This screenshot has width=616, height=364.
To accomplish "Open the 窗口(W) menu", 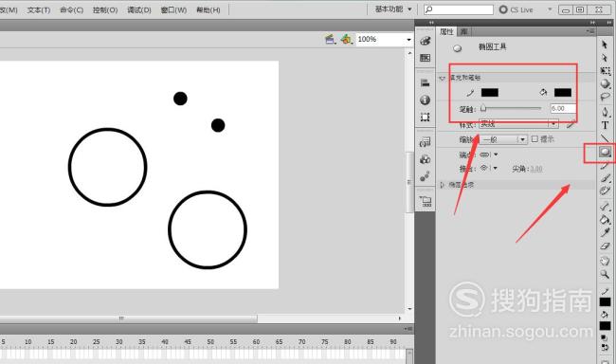I will [x=173, y=9].
